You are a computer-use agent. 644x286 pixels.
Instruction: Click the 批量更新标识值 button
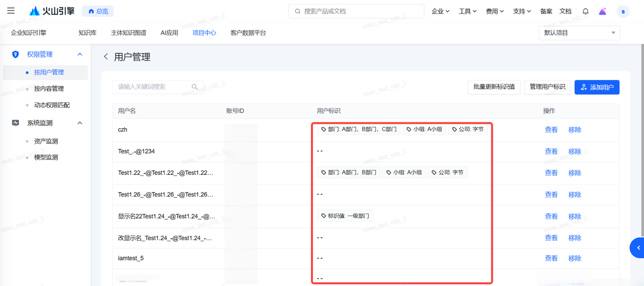[x=494, y=87]
